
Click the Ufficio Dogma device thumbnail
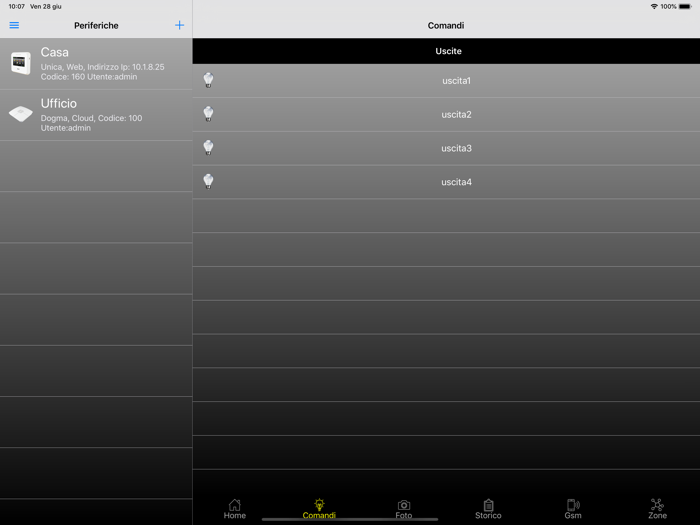tap(21, 113)
